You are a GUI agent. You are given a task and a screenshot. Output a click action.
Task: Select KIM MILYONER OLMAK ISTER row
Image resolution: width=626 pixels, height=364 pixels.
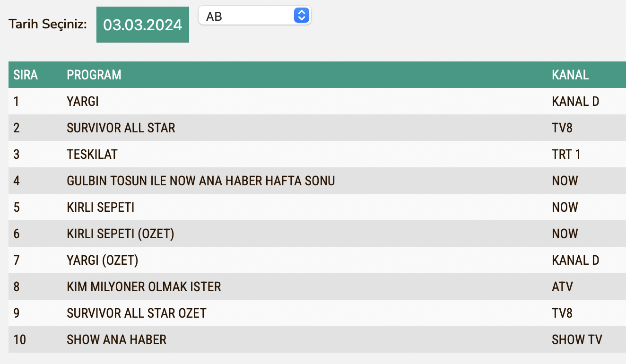pyautogui.click(x=144, y=286)
